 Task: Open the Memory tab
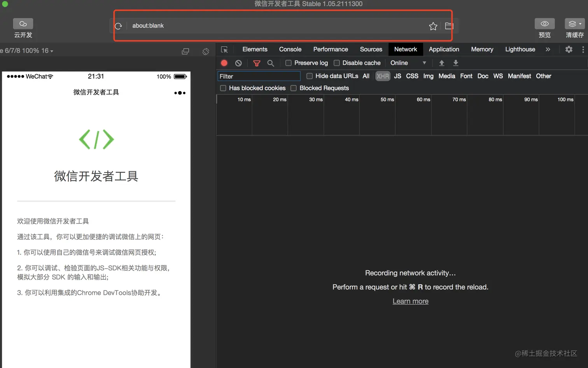[482, 49]
